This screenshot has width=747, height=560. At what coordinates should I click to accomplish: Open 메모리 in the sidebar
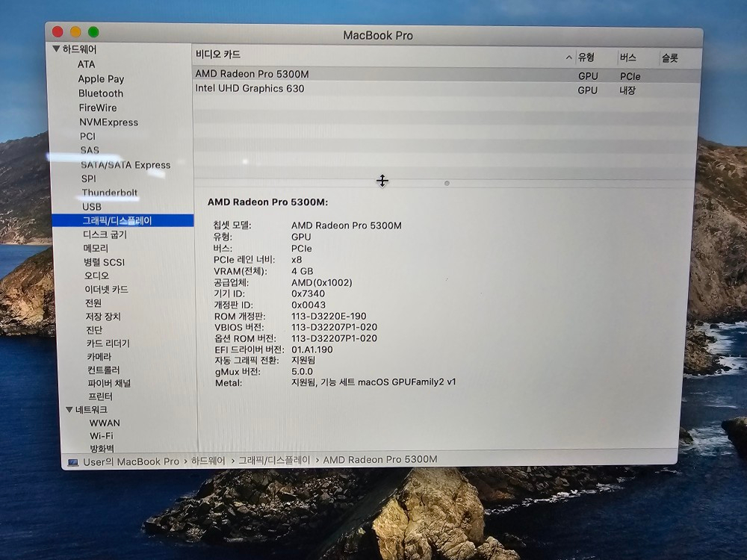[96, 248]
